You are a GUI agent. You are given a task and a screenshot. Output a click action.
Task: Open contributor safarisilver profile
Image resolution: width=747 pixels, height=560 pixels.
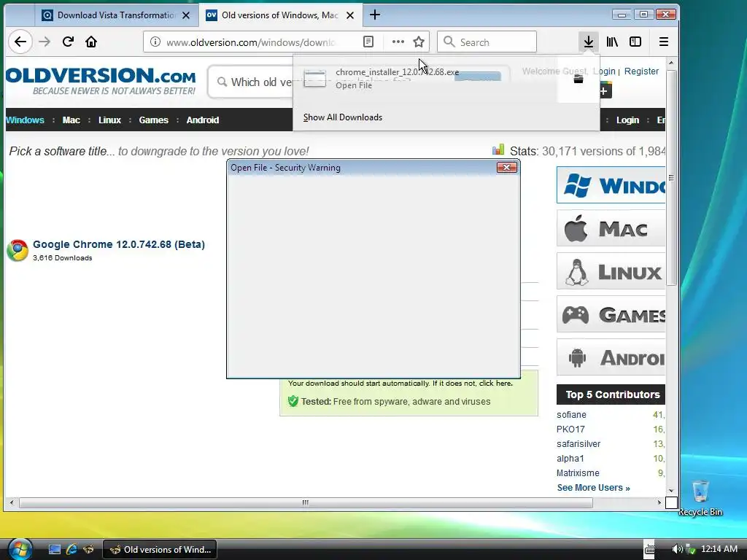(x=578, y=444)
